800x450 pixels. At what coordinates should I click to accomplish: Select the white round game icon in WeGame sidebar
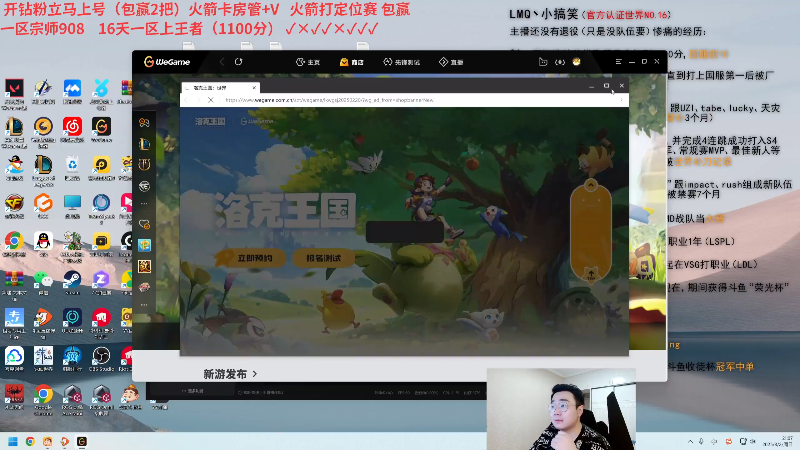(144, 186)
